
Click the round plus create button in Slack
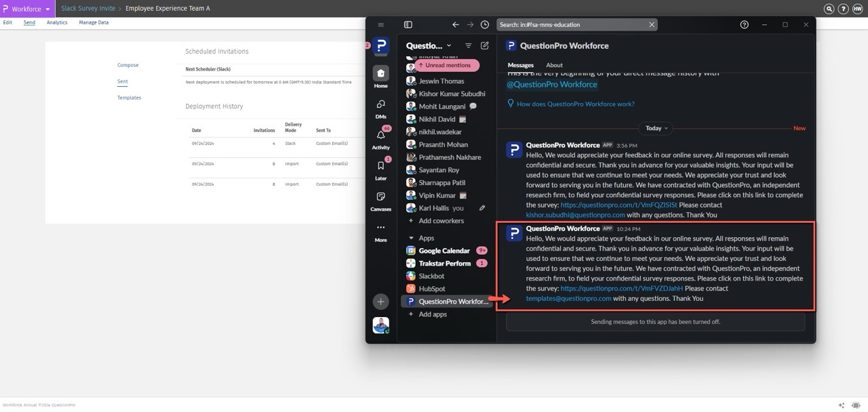pyautogui.click(x=380, y=302)
